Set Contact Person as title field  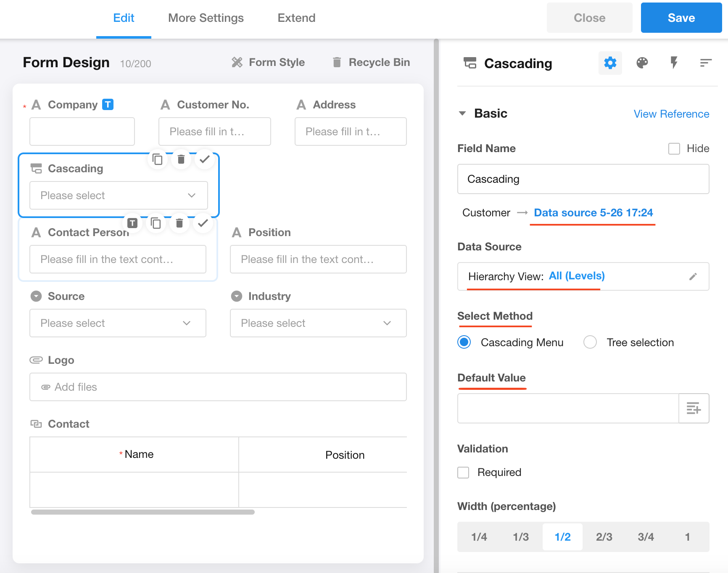point(132,223)
